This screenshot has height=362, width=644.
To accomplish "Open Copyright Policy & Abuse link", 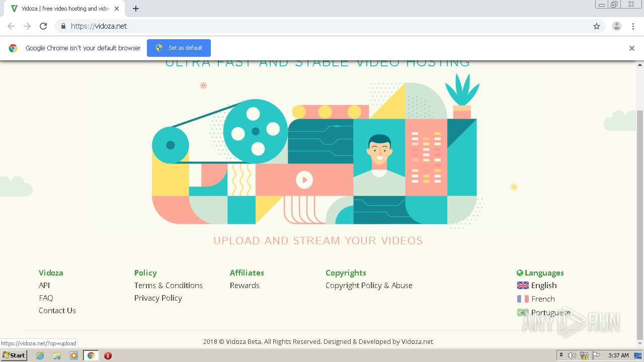I will click(369, 285).
